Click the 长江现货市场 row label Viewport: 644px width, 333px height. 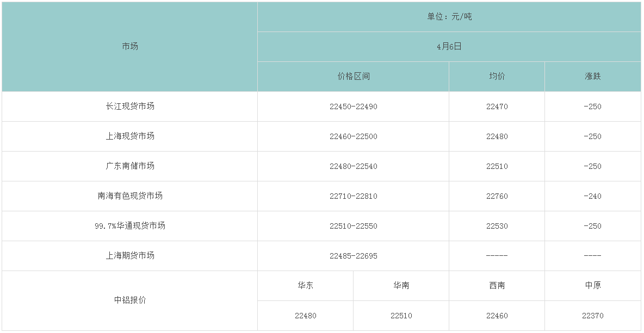click(130, 106)
